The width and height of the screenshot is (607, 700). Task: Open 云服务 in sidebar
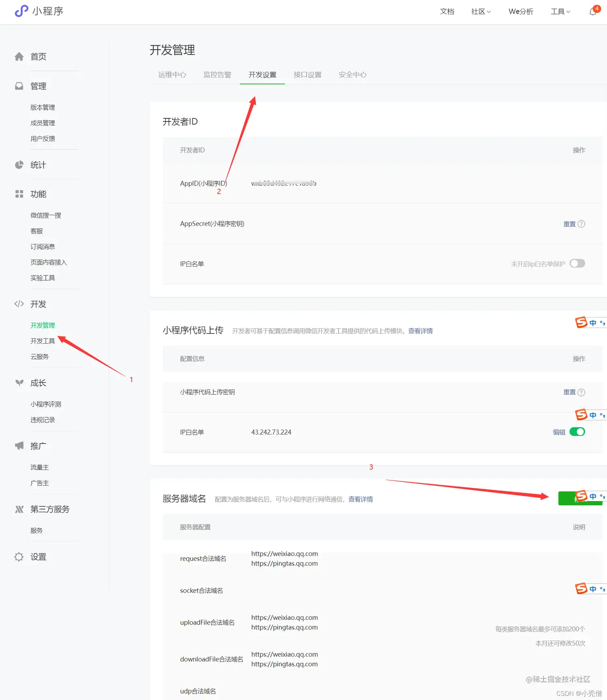tap(39, 356)
